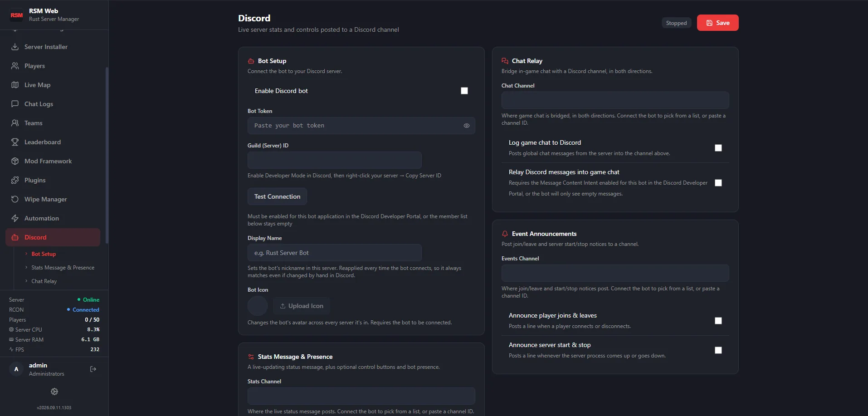Screen dimensions: 868x416
Task: Click the FPS activity icon
Action: 11,350
